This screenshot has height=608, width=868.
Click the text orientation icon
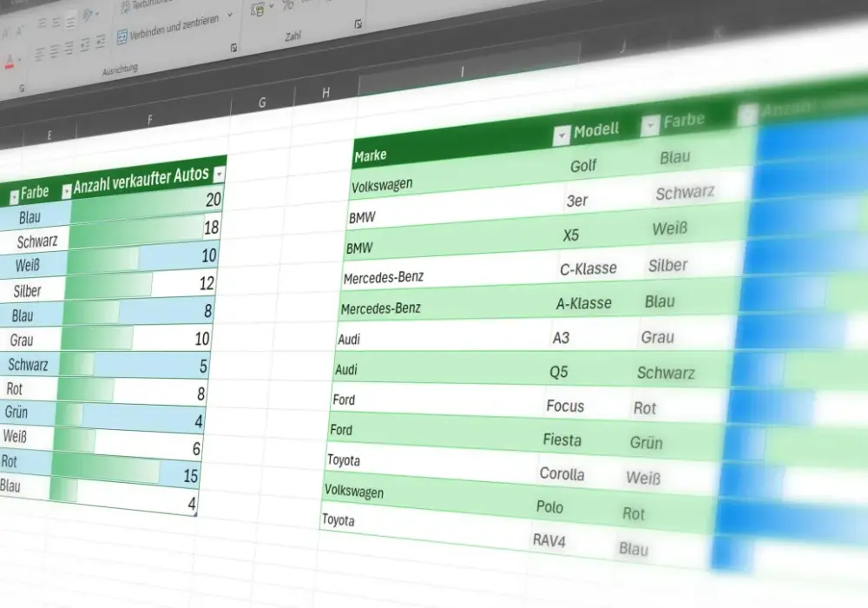tap(87, 16)
